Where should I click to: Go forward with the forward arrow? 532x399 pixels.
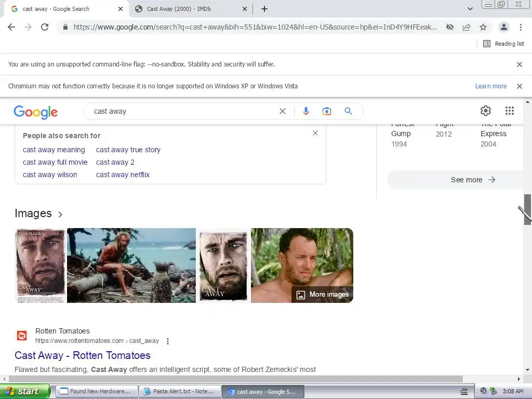28,27
